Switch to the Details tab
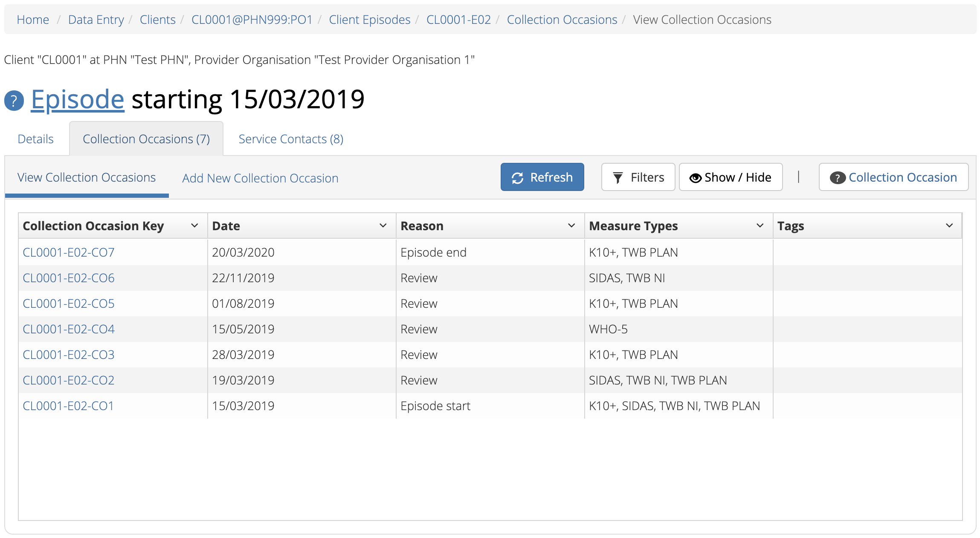This screenshot has height=538, width=980. coord(35,139)
